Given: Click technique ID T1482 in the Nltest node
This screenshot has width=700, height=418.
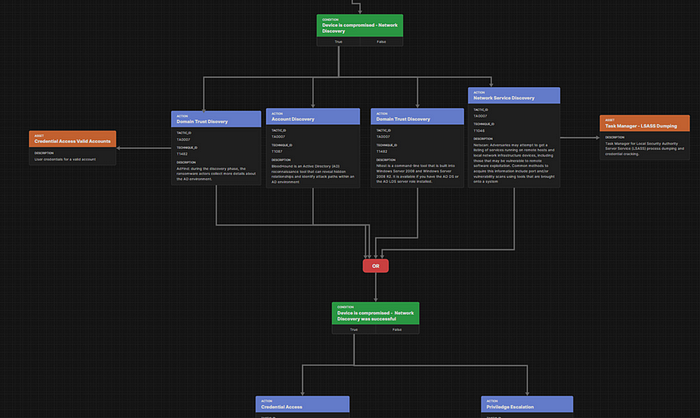Looking at the screenshot, I should 382,151.
